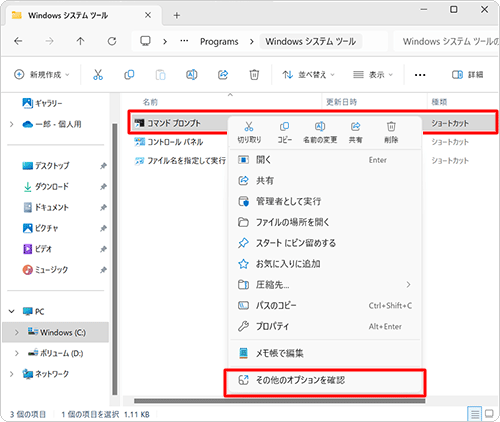Screen dimensions: 500x422
Task: Open プロパティ from the context menu
Action: coord(325,326)
